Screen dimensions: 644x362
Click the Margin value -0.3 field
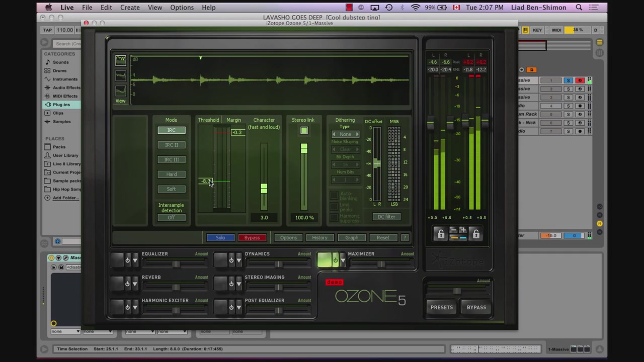(x=237, y=132)
